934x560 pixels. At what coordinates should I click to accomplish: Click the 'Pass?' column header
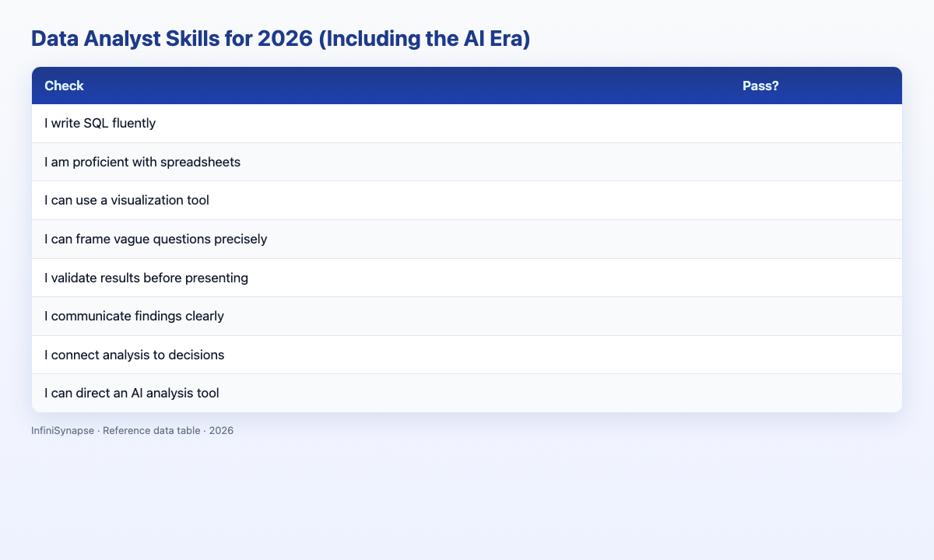tap(761, 86)
